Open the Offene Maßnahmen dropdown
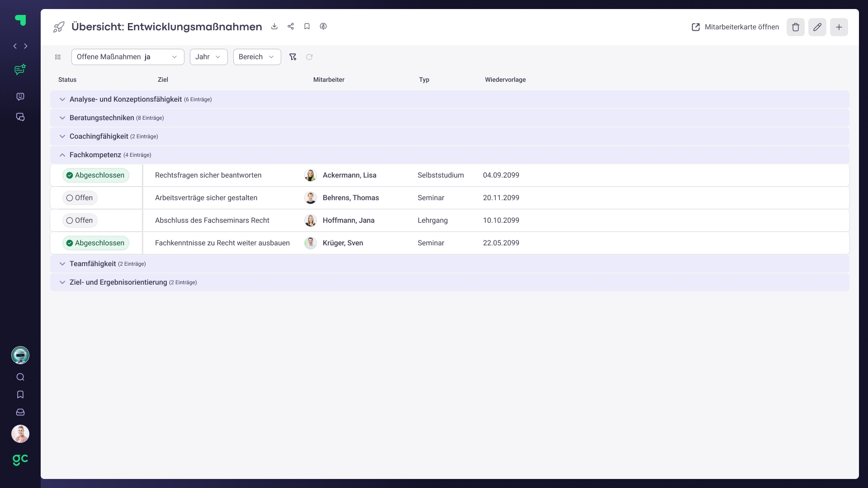Viewport: 868px width, 488px height. 127,57
